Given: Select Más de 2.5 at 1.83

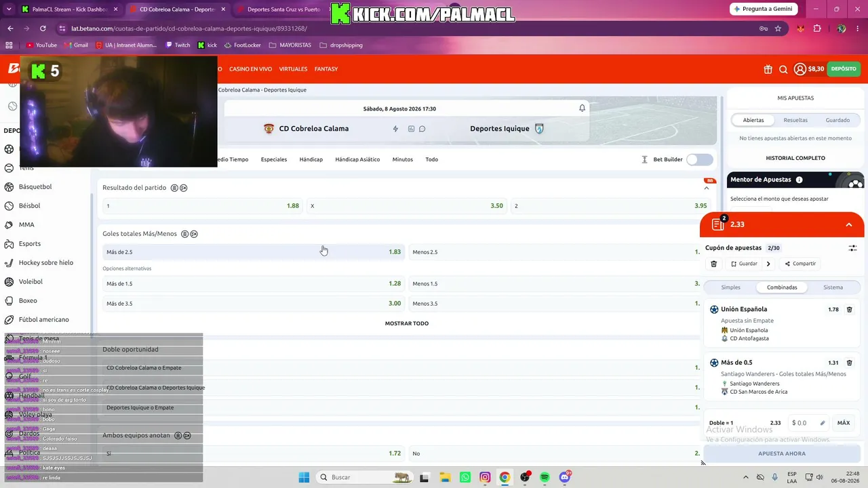Looking at the screenshot, I should point(254,252).
